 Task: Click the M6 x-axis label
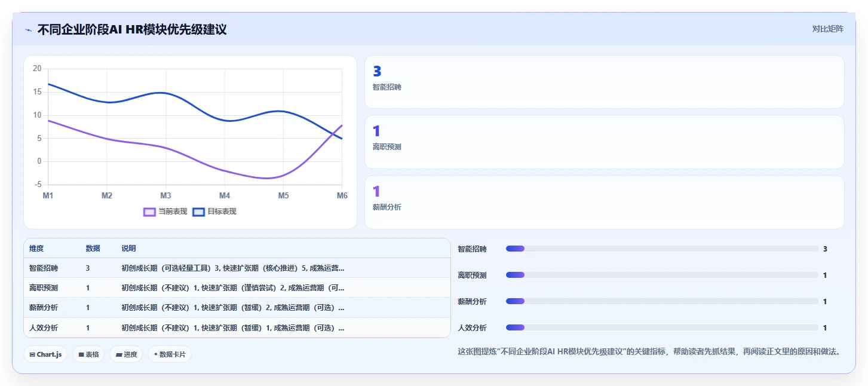point(342,195)
